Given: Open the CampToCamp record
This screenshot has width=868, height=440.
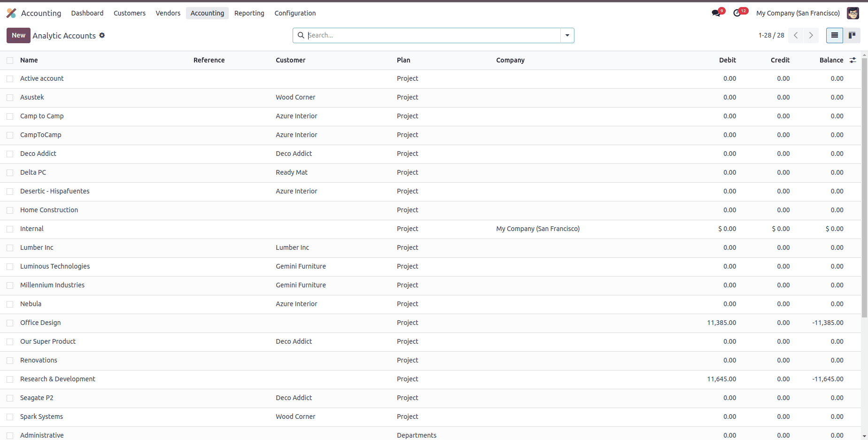Looking at the screenshot, I should (x=41, y=135).
